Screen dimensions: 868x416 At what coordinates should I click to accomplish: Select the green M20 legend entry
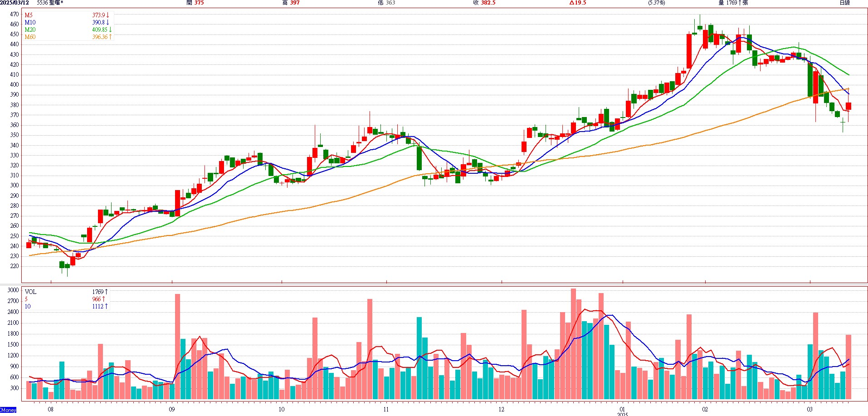coord(30,29)
